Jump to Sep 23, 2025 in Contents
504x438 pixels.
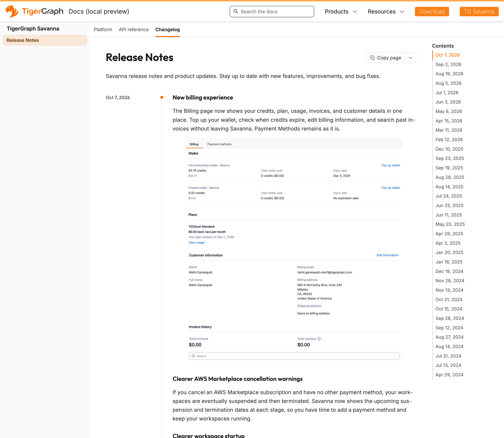(450, 158)
